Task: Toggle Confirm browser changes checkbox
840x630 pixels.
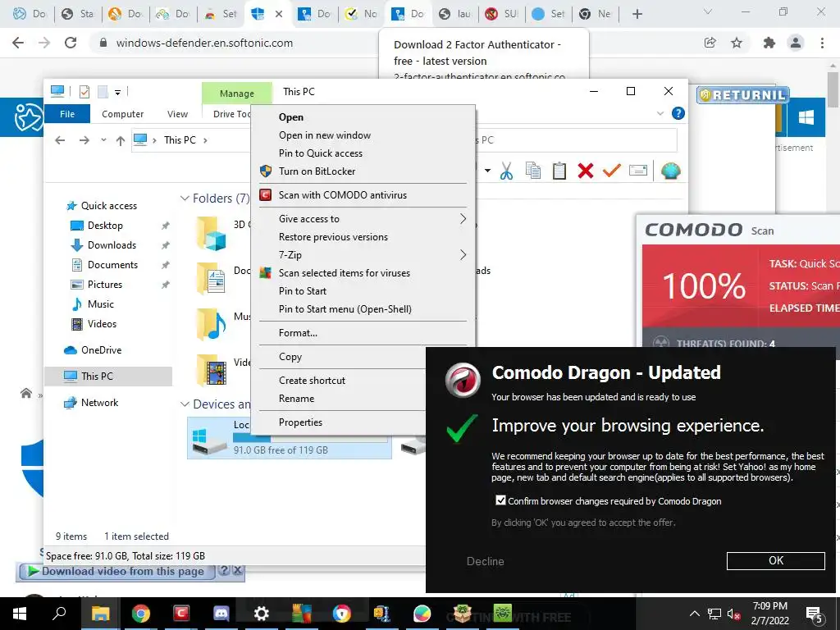Action: coord(500,500)
